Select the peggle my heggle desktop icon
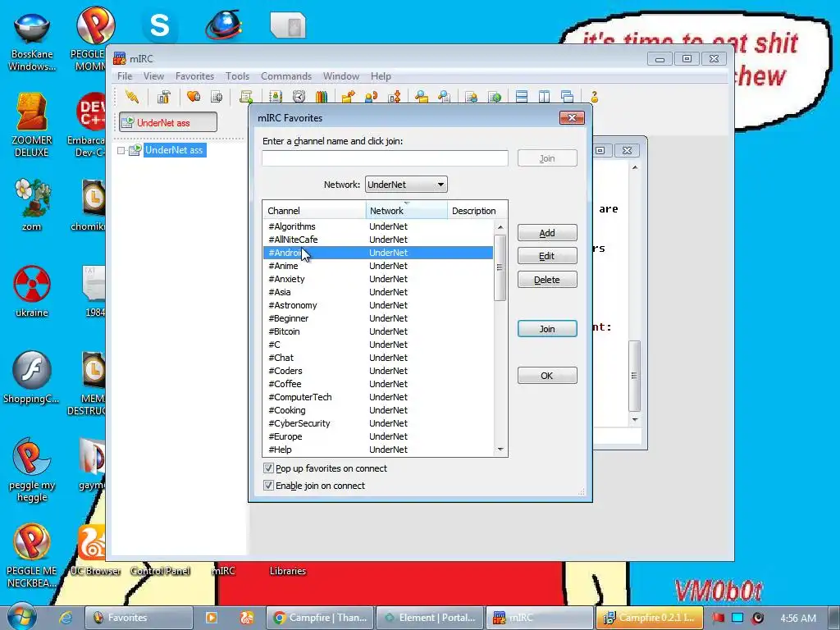This screenshot has width=840, height=630. [32, 470]
